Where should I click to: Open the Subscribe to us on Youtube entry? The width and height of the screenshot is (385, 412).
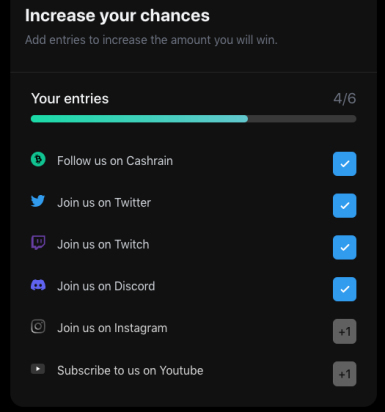coord(130,370)
